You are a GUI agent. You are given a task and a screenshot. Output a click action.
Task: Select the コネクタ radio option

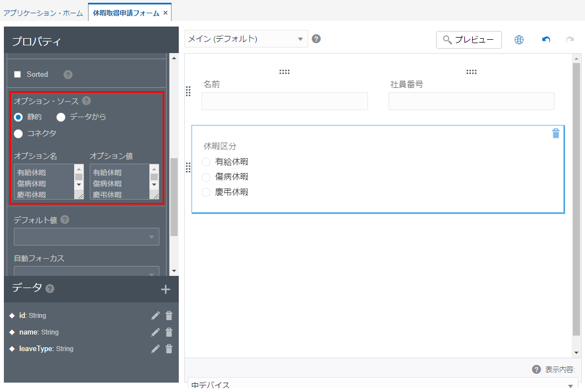click(18, 133)
